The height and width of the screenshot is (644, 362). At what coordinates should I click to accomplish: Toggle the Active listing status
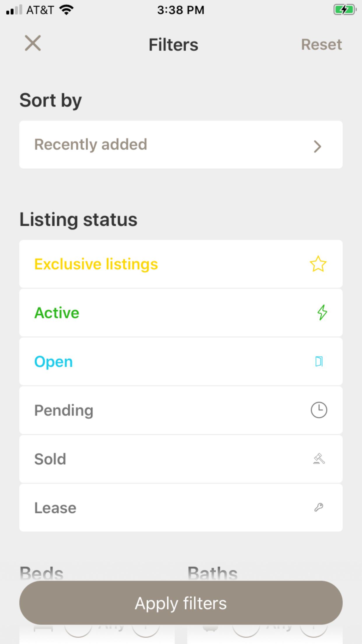pos(57,313)
